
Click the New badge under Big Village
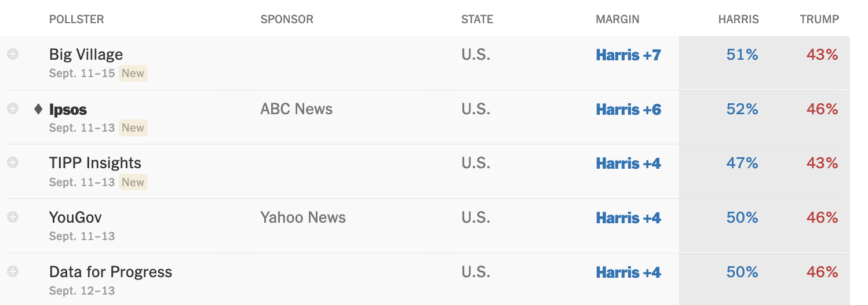click(x=133, y=74)
